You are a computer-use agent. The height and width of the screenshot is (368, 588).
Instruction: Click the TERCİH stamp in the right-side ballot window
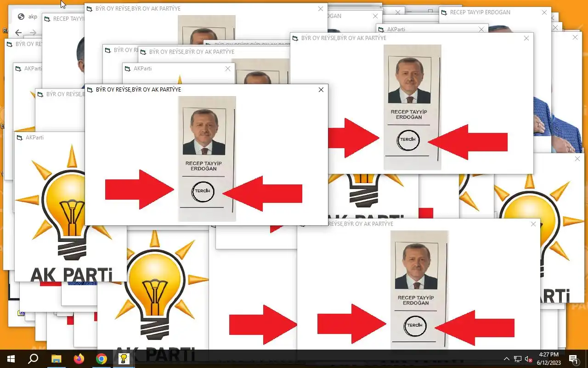408,140
